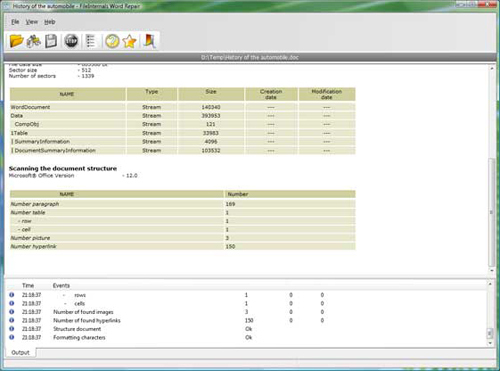This screenshot has width=500, height=371.
Task: Click size value 140340
Action: point(211,107)
